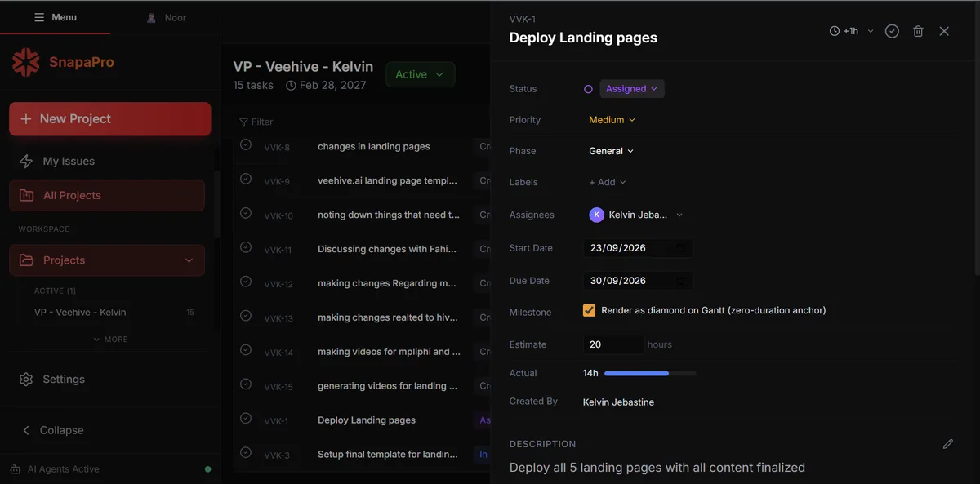Click the calendar icon beside Feb 28, 2027

pyautogui.click(x=291, y=85)
